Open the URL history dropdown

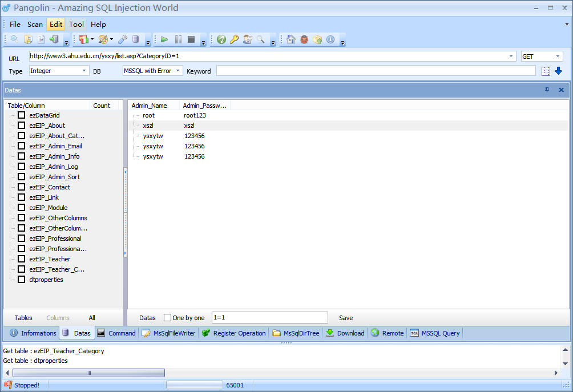(x=511, y=56)
